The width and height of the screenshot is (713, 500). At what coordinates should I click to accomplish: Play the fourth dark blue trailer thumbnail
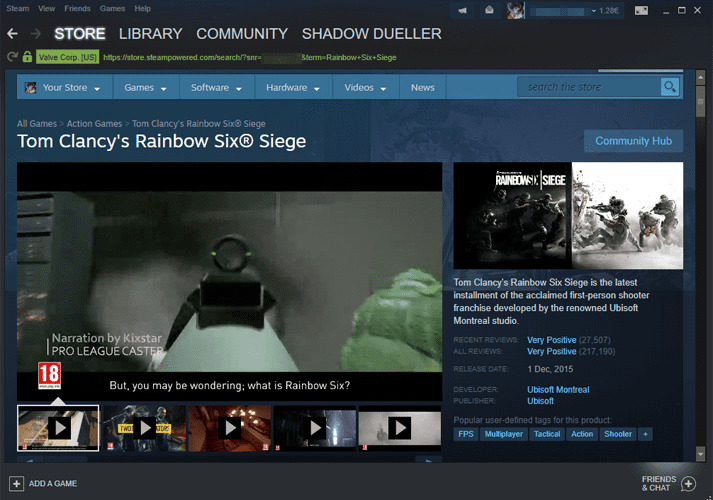315,428
